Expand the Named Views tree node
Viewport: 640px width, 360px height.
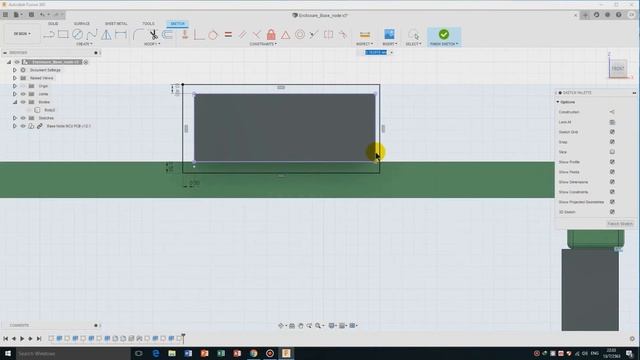tap(15, 78)
